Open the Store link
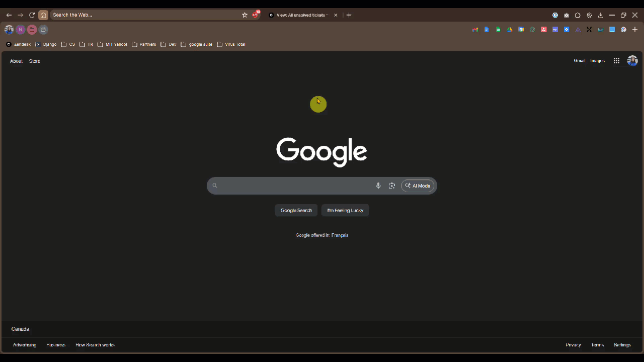Image resolution: width=644 pixels, height=362 pixels. click(x=35, y=61)
